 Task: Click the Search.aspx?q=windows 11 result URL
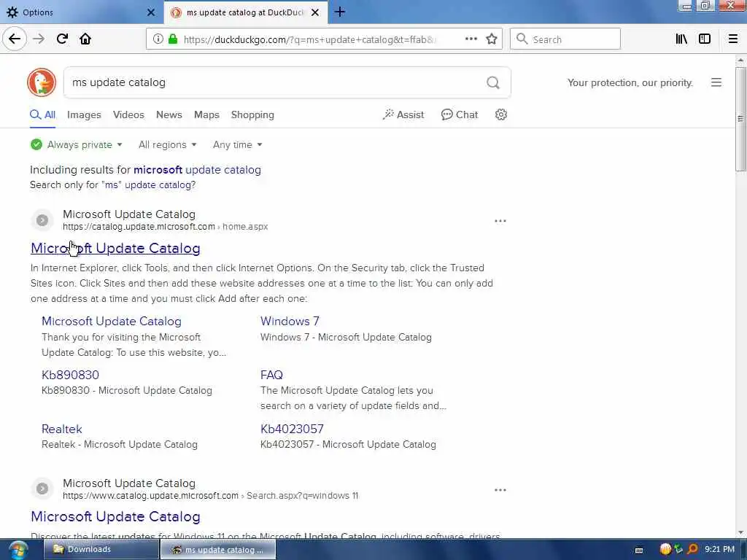click(x=210, y=496)
